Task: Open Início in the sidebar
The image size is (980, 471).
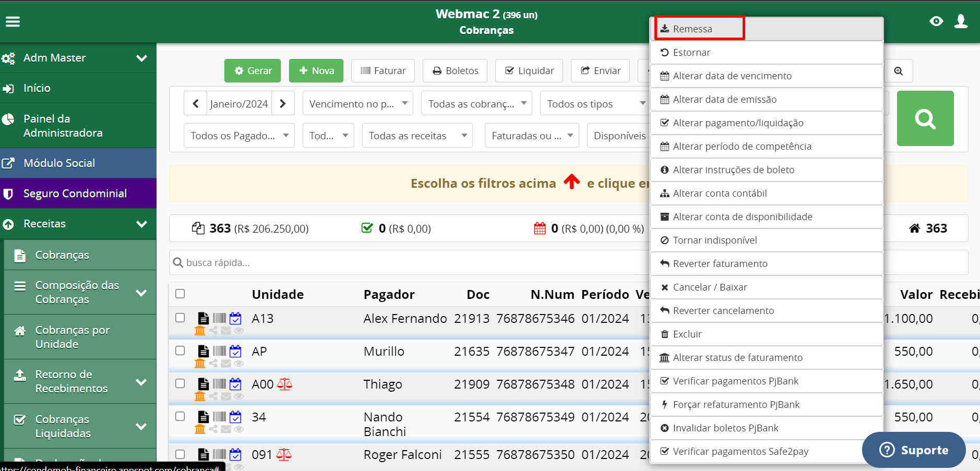Action: tap(78, 88)
